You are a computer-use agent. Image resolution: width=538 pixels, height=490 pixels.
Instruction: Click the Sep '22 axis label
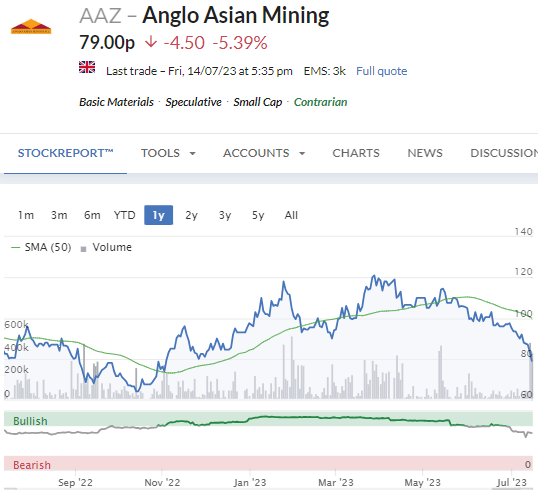coord(75,482)
